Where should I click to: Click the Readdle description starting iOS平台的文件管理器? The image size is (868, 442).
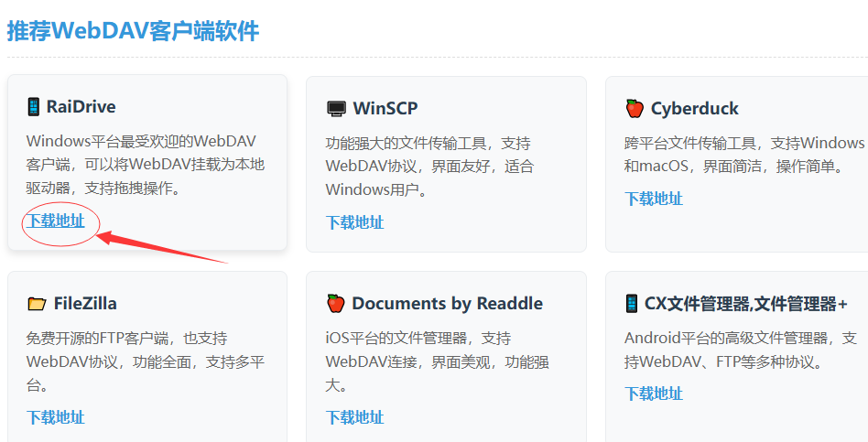click(x=438, y=361)
